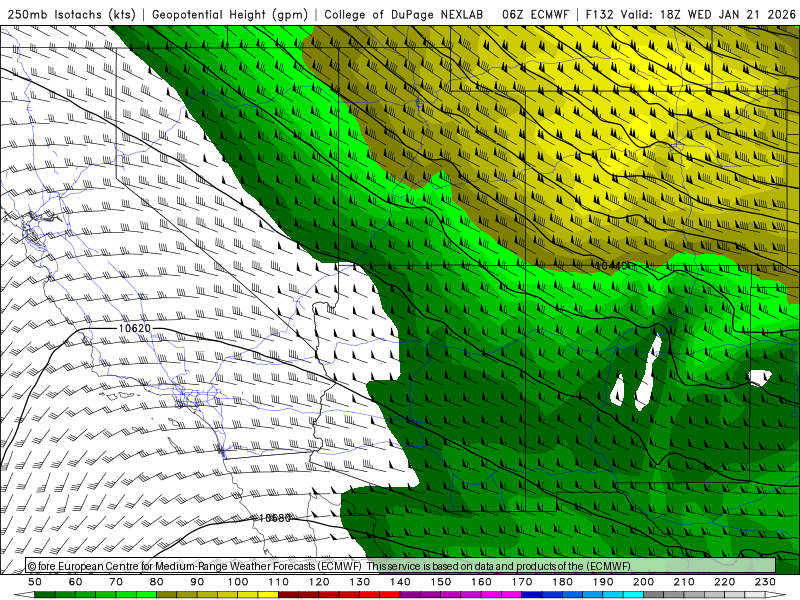The height and width of the screenshot is (600, 800).
Task: Select legend value 220
Action: click(724, 582)
